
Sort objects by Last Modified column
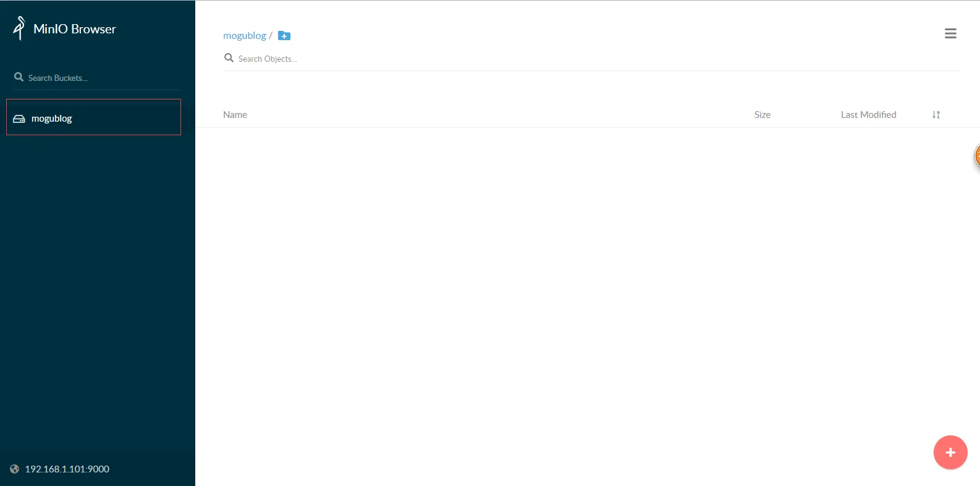click(868, 115)
